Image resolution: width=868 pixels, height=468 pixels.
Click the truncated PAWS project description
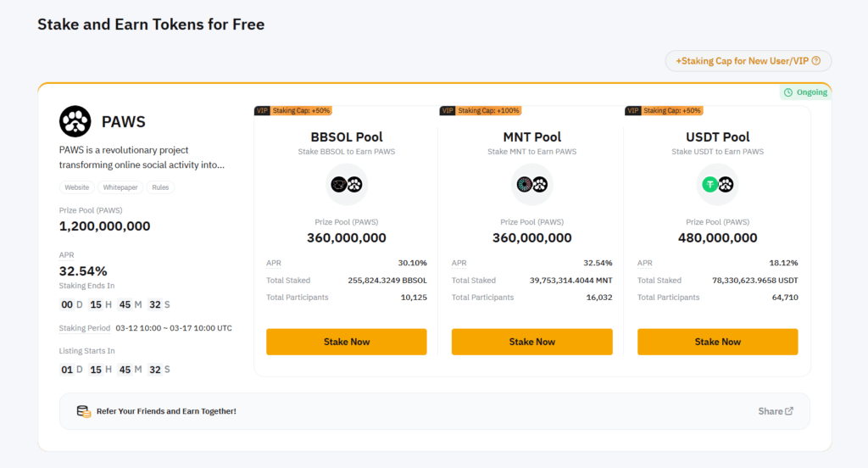[142, 158]
